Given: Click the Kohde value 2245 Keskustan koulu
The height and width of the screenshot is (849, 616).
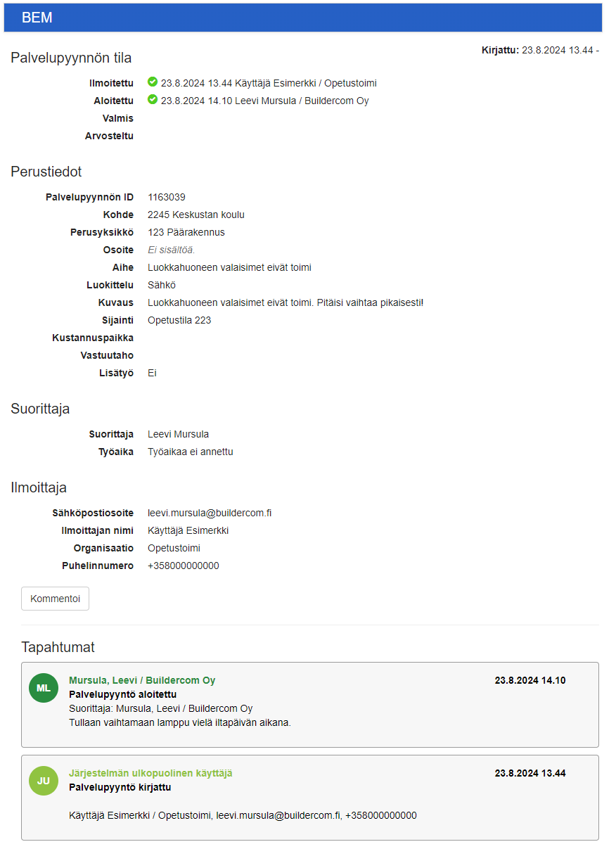Looking at the screenshot, I should click(196, 215).
